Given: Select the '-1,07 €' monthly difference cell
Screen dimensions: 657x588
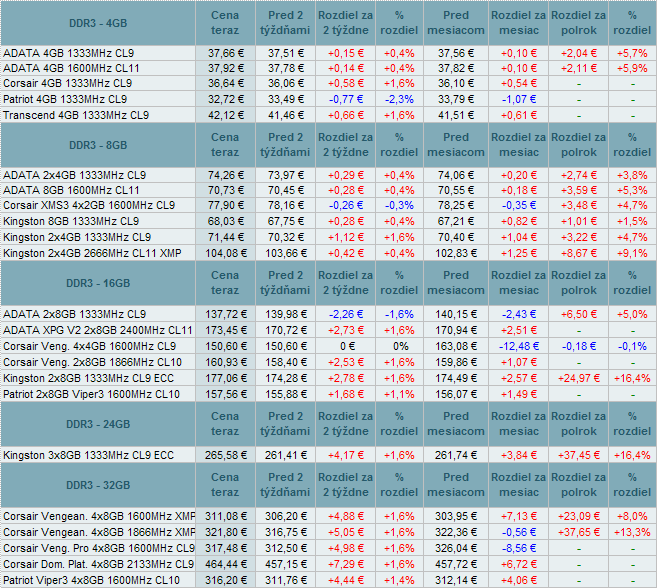Looking at the screenshot, I should click(x=519, y=99).
